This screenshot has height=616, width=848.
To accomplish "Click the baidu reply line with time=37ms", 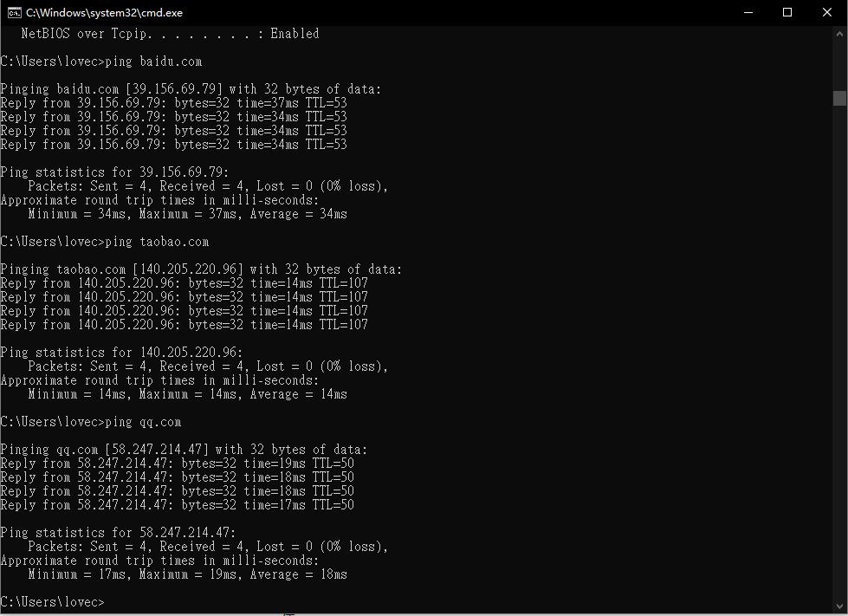I will coord(173,103).
